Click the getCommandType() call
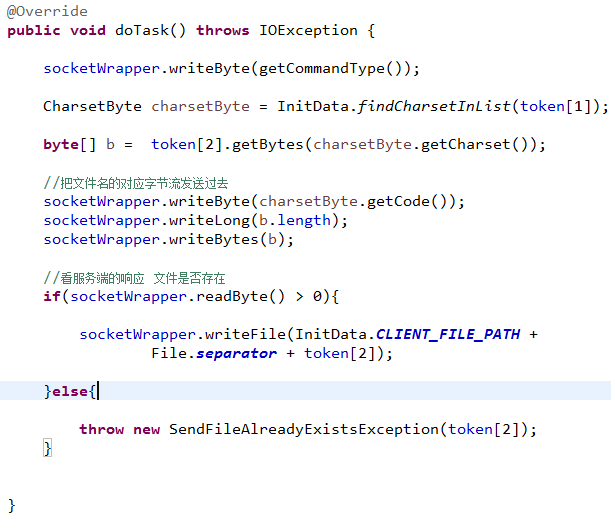This screenshot has height=516, width=611. (331, 69)
